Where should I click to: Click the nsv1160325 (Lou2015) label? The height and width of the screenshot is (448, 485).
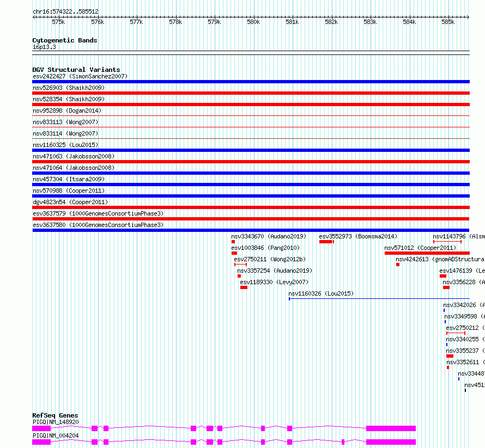point(65,145)
